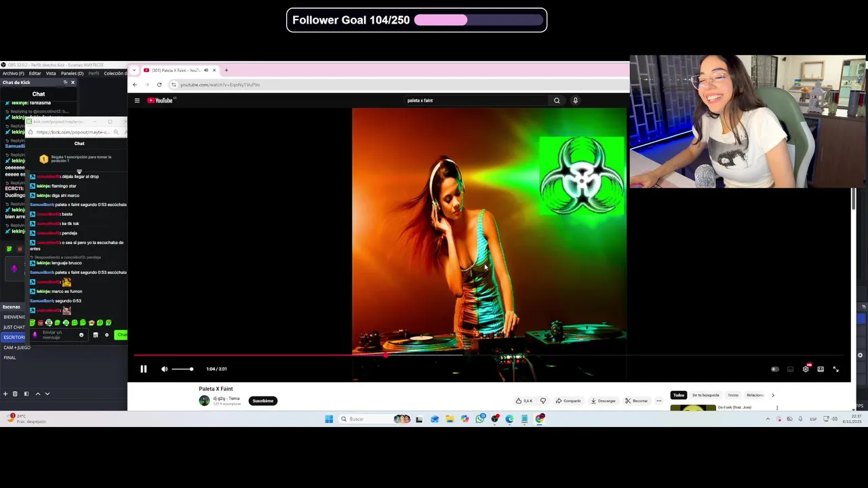
Task: Select the De tu búsqueda chip
Action: tap(705, 395)
